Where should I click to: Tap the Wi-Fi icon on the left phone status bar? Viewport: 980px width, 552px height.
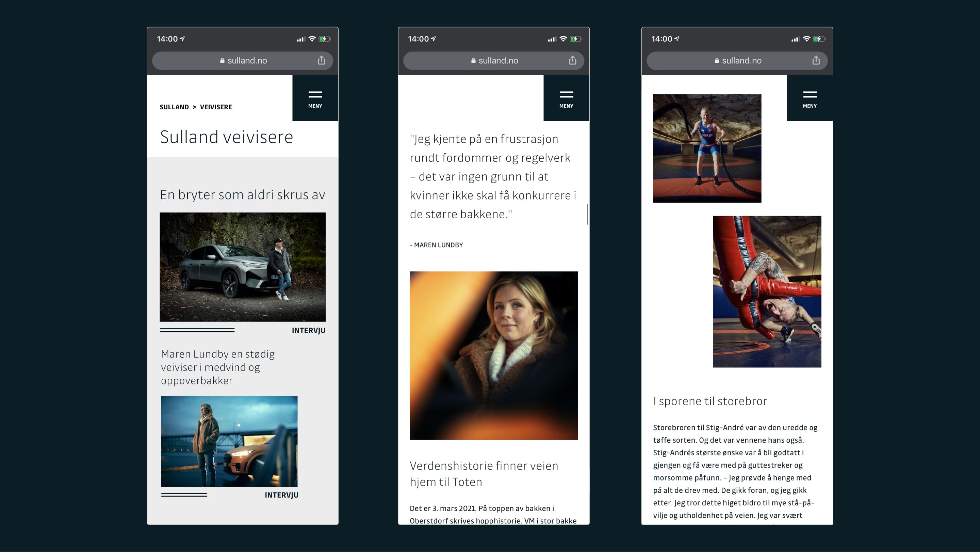tap(312, 39)
